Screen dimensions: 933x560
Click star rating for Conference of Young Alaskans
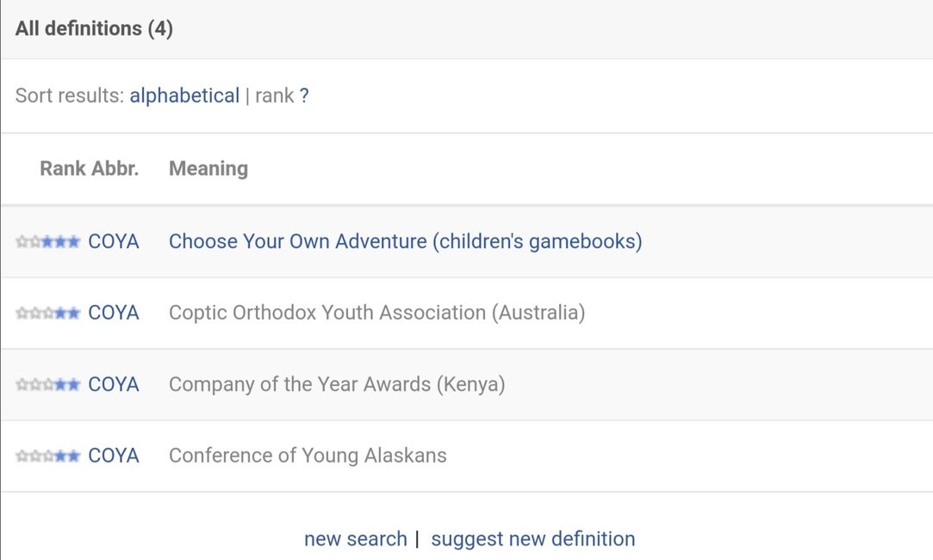click(48, 456)
